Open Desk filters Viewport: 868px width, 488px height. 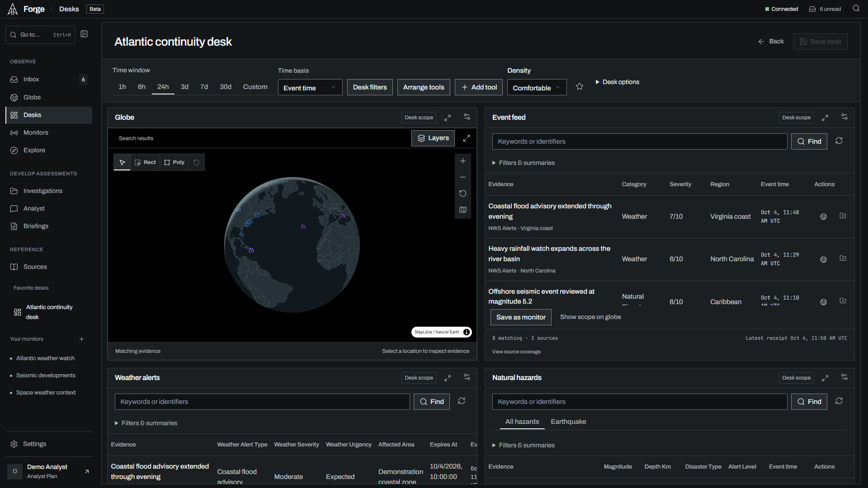click(x=370, y=87)
